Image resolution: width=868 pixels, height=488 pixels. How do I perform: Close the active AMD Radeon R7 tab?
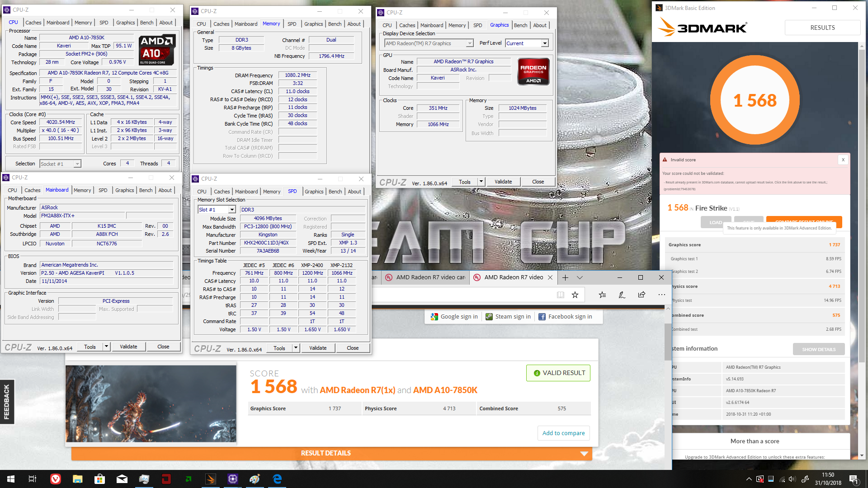click(550, 277)
